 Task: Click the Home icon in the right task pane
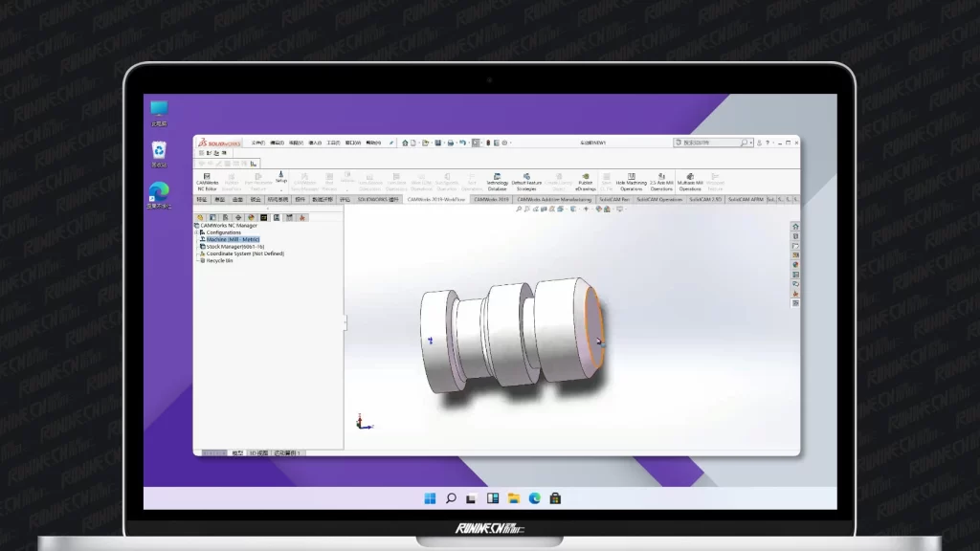794,227
